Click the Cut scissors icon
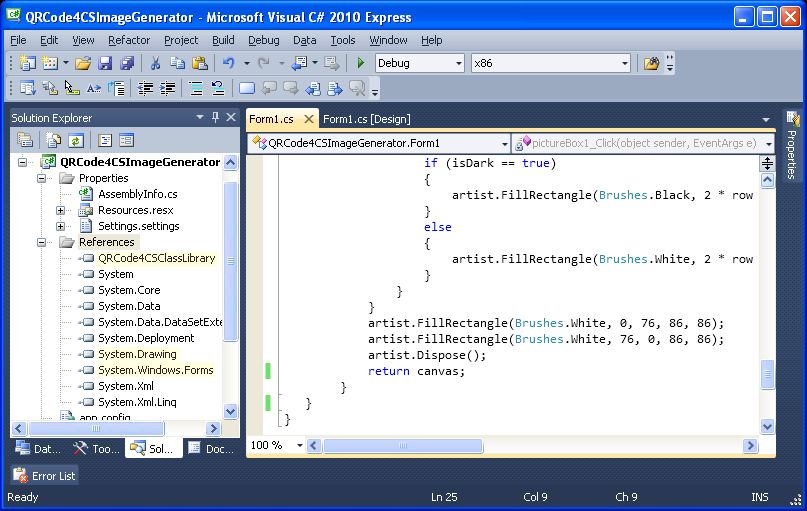Image resolution: width=807 pixels, height=511 pixels. coord(155,63)
